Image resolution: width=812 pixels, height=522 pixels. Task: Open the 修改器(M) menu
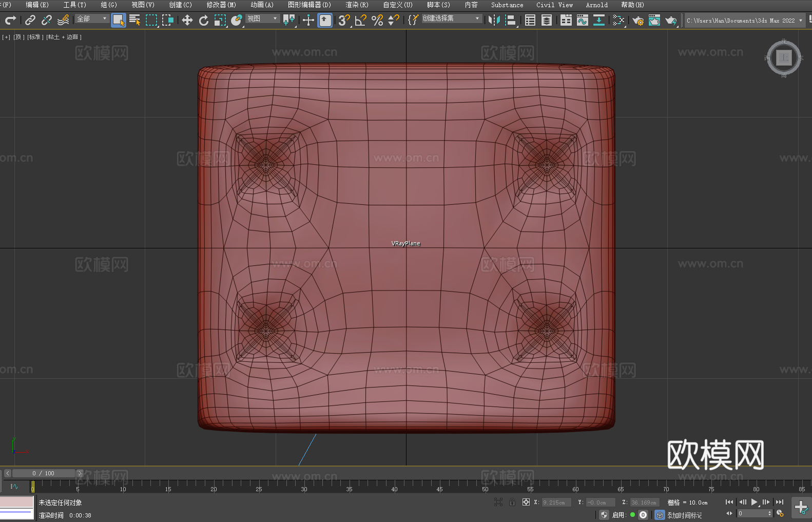pos(221,5)
